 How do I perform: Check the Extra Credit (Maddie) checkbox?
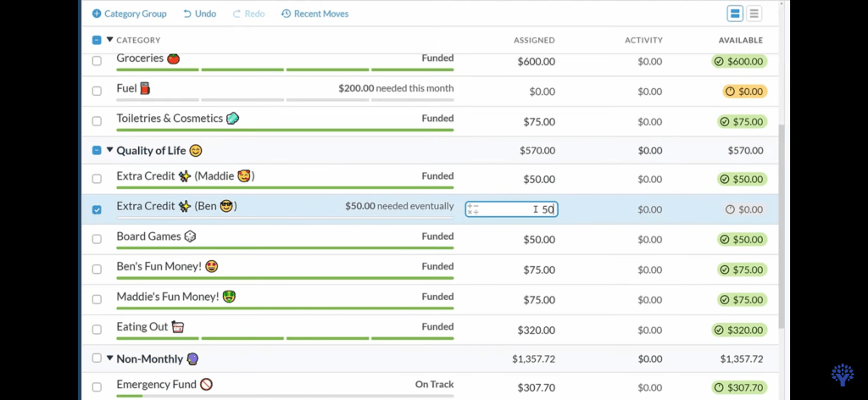pos(97,180)
